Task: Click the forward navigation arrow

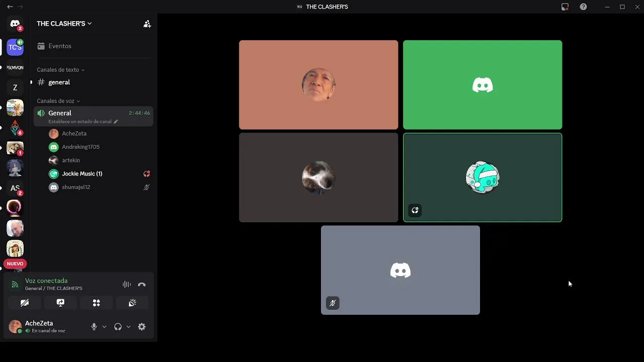Action: pyautogui.click(x=21, y=7)
